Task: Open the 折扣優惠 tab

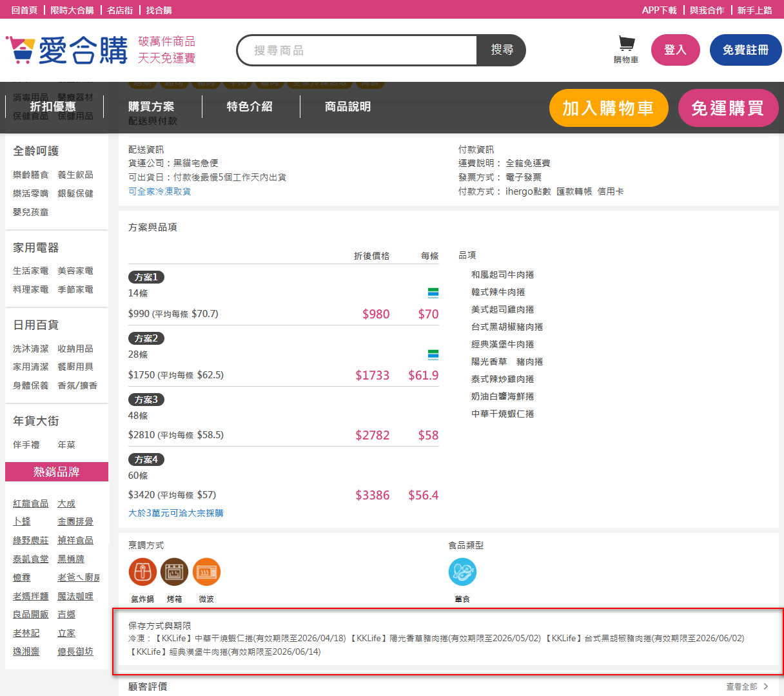Action: tap(53, 106)
